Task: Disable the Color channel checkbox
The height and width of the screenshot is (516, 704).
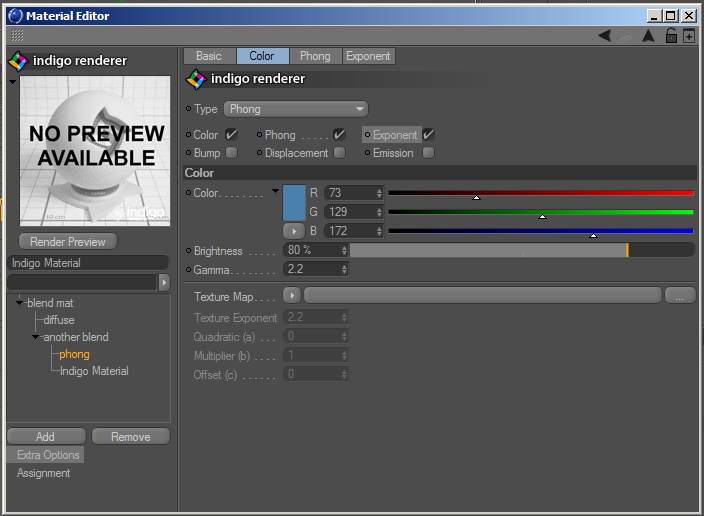Action: point(231,135)
